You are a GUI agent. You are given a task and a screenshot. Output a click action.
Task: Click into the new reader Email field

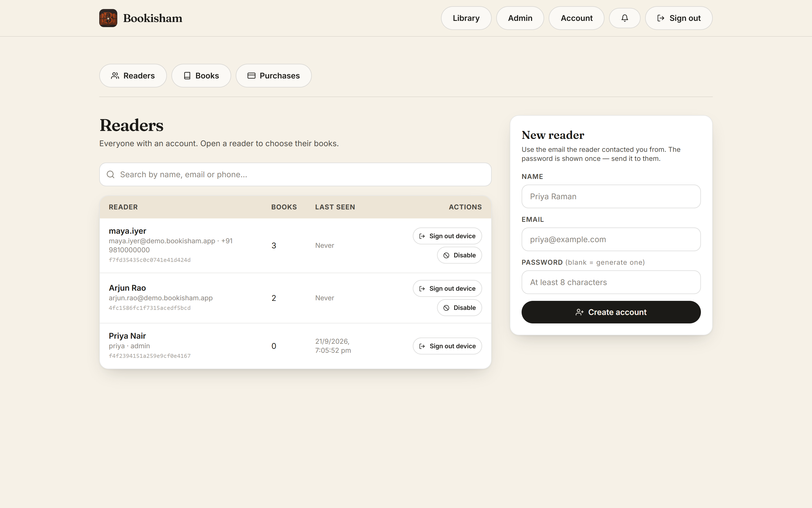[611, 240]
